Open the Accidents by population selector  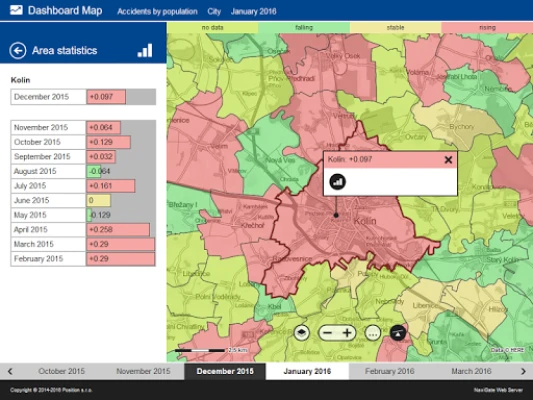157,12
